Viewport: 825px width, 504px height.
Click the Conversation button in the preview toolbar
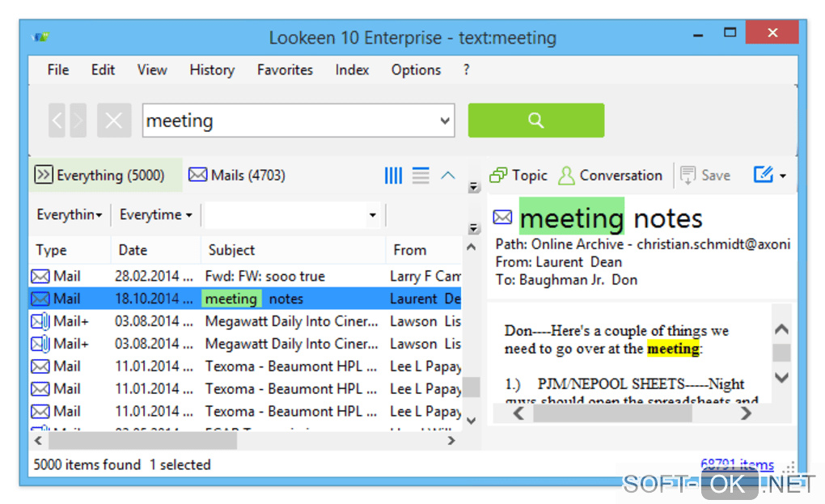point(611,176)
